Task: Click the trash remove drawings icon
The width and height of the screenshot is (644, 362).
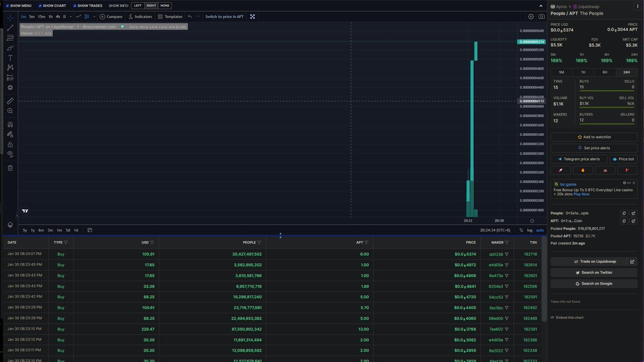Action: tap(10, 168)
